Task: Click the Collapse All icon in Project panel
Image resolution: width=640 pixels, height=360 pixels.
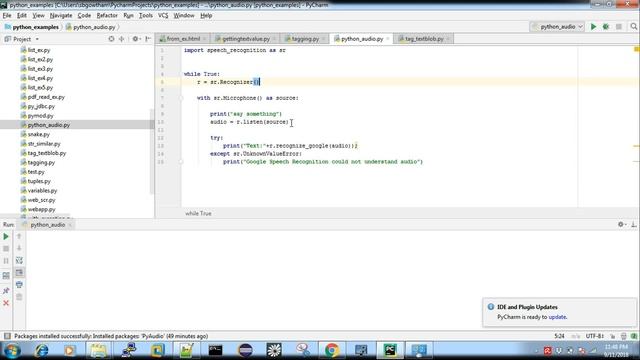Action: 122,39
